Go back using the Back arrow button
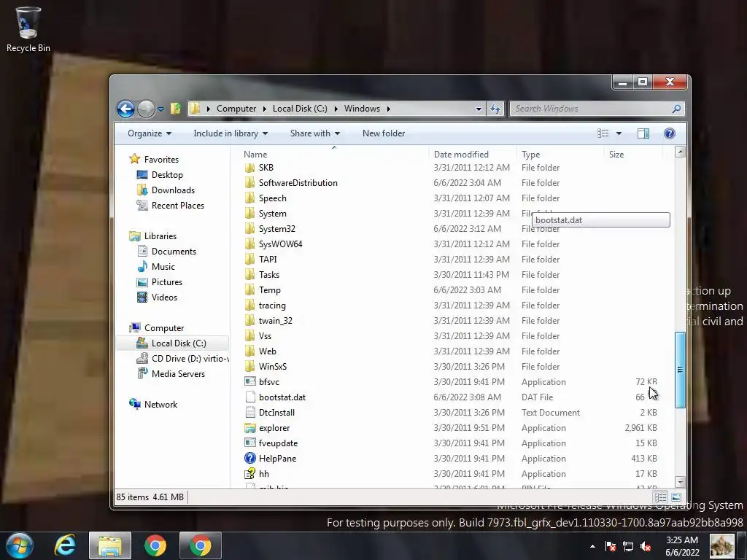The image size is (747, 560). click(125, 109)
